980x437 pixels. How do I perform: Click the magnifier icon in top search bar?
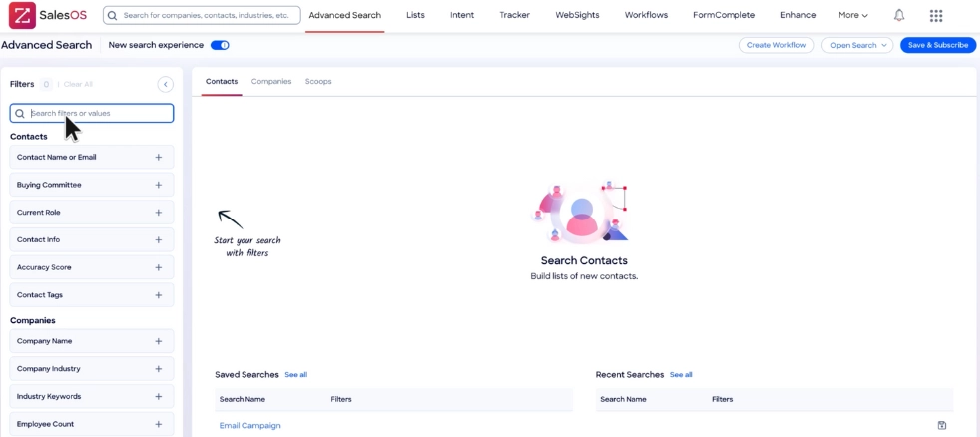click(x=113, y=16)
